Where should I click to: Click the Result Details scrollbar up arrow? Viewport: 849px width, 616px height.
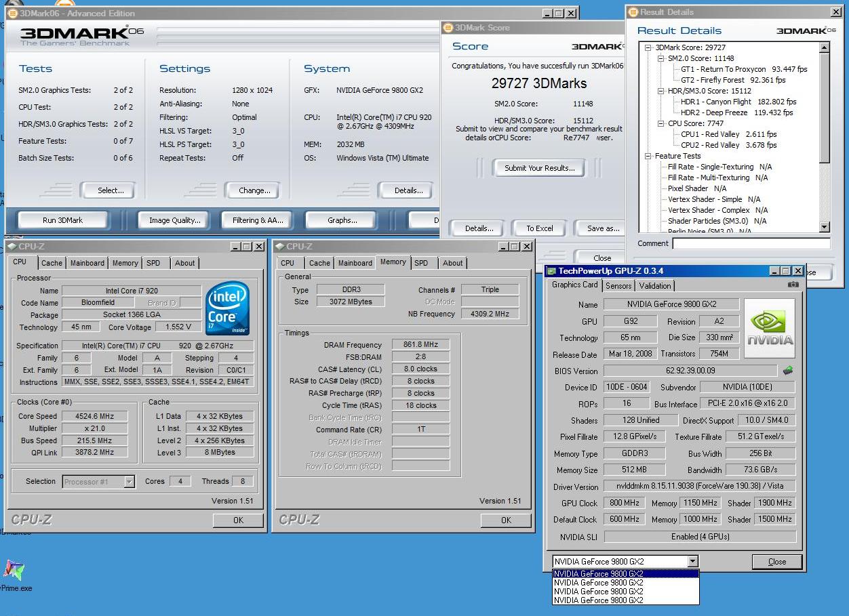click(825, 47)
